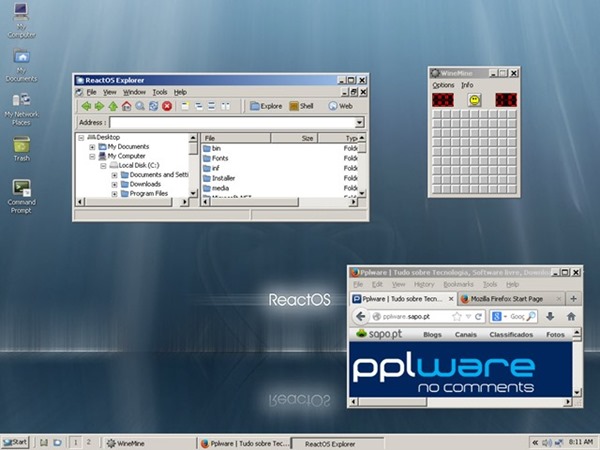Go to the Firefox home page icon
This screenshot has height=450, width=600.
point(571,316)
